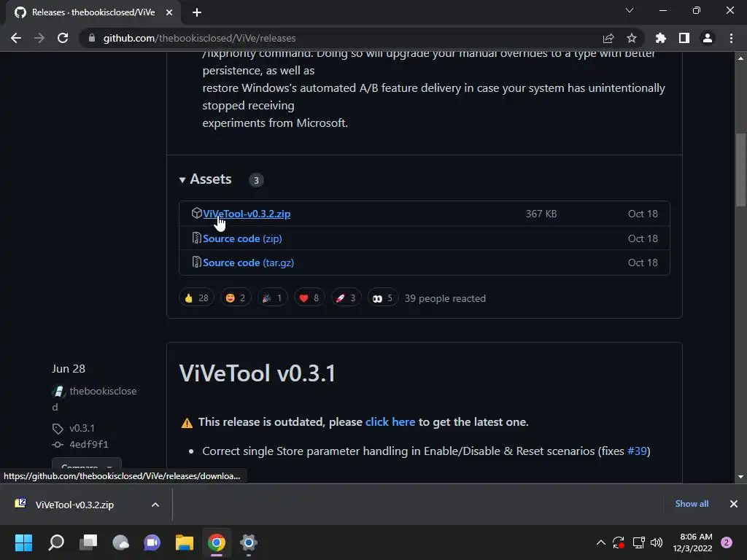Click the party popper reaction with 1
This screenshot has width=747, height=560.
pos(273,298)
